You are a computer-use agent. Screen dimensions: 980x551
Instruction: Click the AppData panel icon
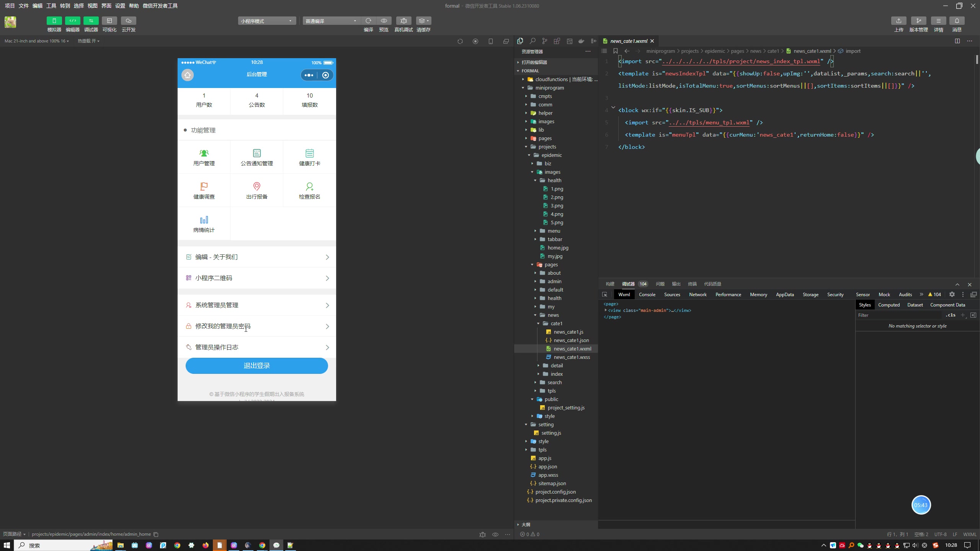click(x=784, y=294)
